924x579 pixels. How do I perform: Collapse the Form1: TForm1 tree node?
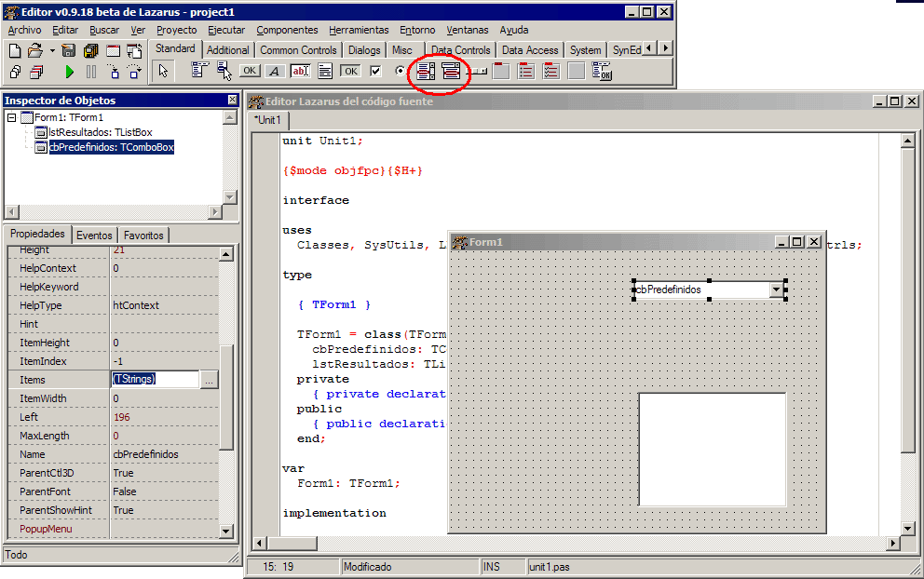[11, 118]
